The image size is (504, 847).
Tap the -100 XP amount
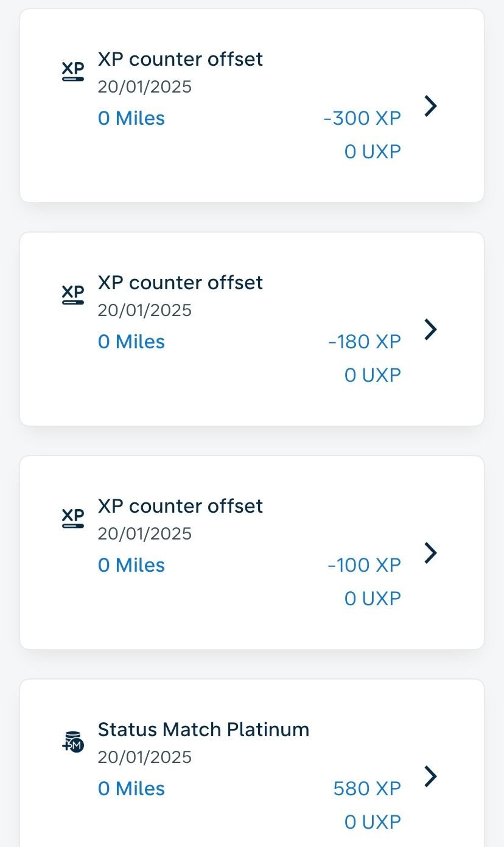pyautogui.click(x=365, y=565)
